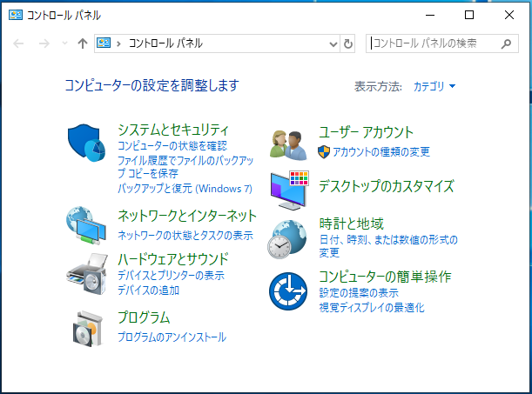Click the ハードウェアとサウンド printer icon
532x394 pixels.
click(x=87, y=274)
